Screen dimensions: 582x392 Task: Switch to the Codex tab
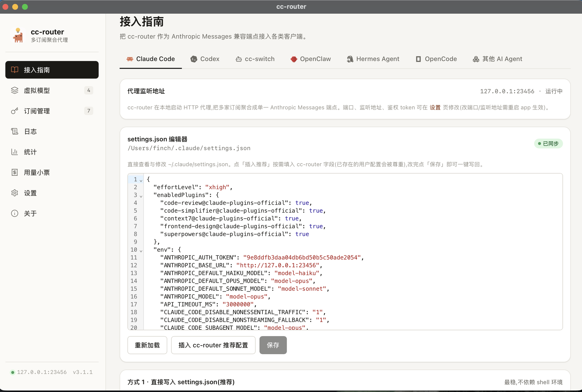click(205, 59)
